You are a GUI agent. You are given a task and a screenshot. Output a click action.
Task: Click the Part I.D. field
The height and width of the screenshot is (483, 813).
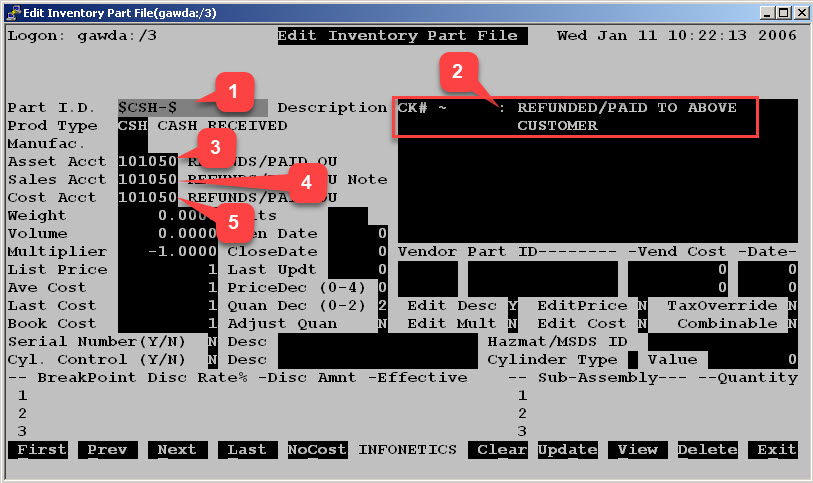coord(190,107)
